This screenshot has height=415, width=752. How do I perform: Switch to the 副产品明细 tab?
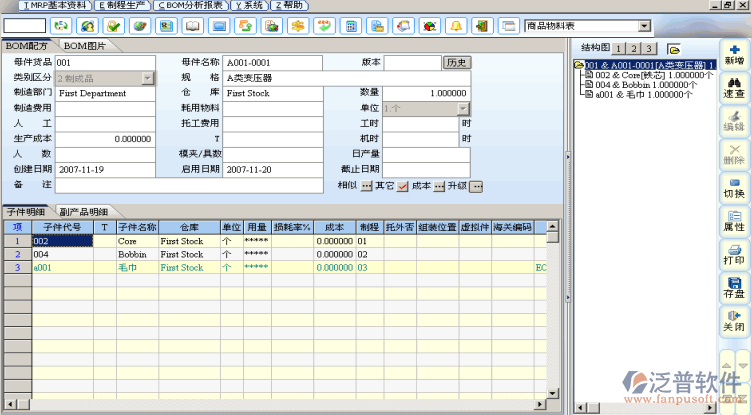tap(83, 212)
